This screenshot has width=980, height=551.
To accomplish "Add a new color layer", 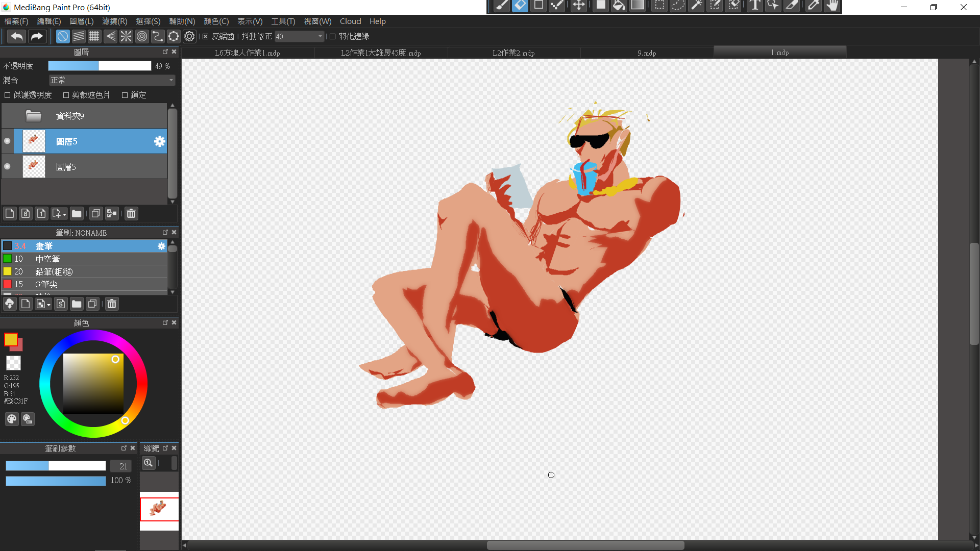I will pos(10,213).
